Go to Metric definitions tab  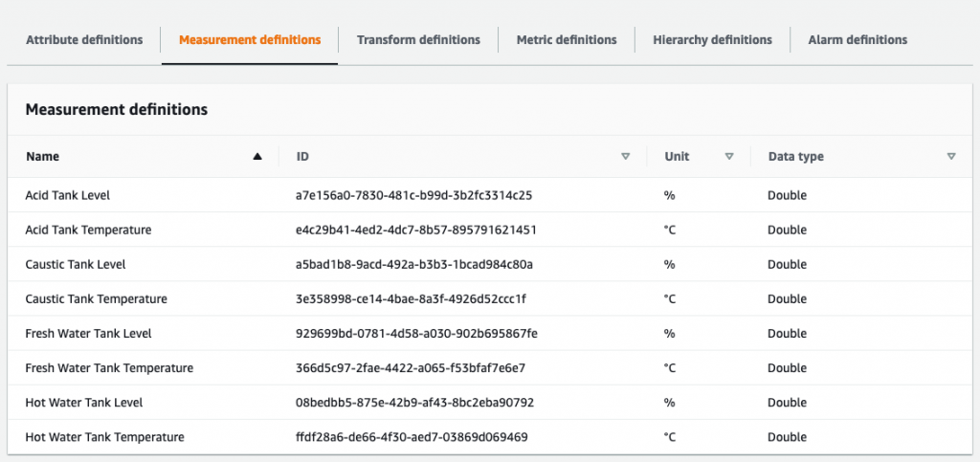point(567,40)
